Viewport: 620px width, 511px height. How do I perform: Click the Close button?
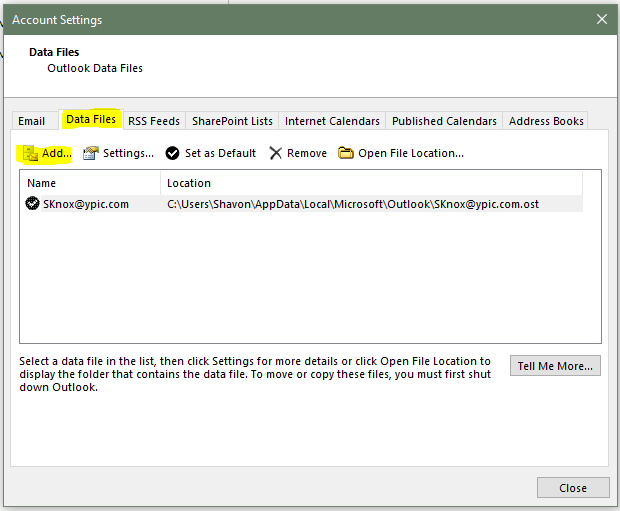pos(573,488)
